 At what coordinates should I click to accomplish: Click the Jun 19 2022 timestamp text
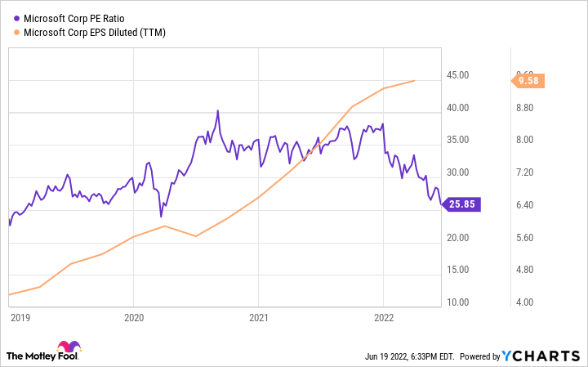click(x=409, y=356)
